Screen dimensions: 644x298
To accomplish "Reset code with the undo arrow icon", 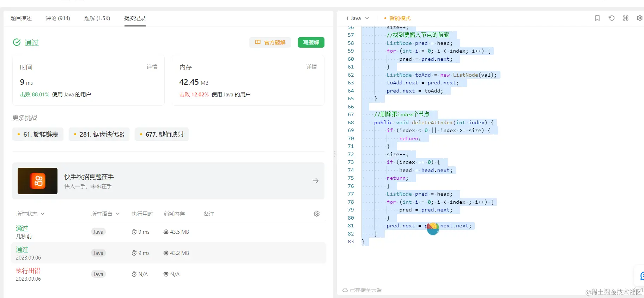I will [612, 18].
